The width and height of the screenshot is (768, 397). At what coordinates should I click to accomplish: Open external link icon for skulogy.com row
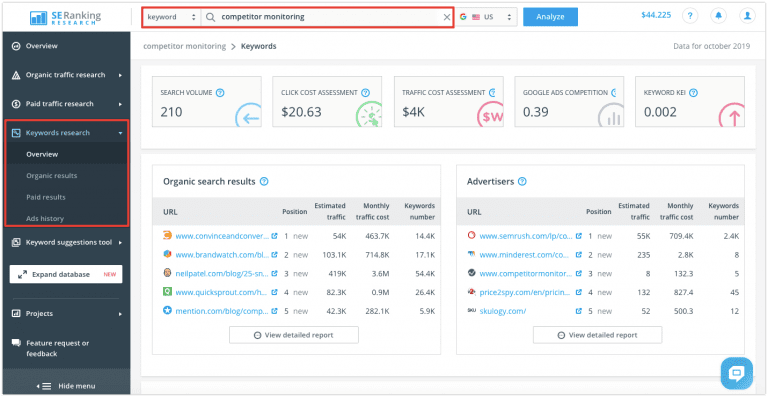pyautogui.click(x=578, y=311)
